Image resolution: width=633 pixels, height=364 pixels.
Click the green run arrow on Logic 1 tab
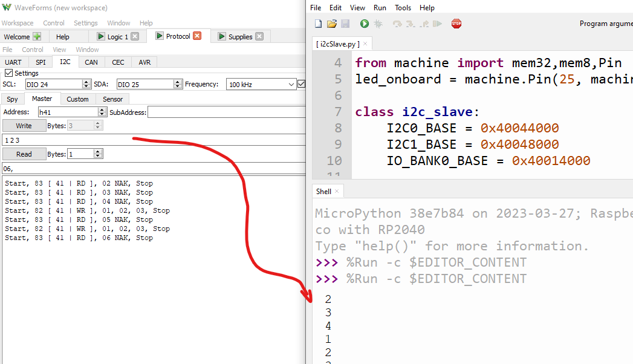pyautogui.click(x=103, y=36)
